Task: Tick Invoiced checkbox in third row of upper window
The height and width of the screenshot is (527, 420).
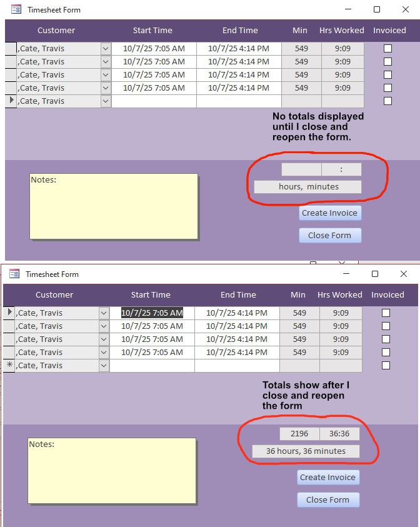Action: tap(387, 74)
